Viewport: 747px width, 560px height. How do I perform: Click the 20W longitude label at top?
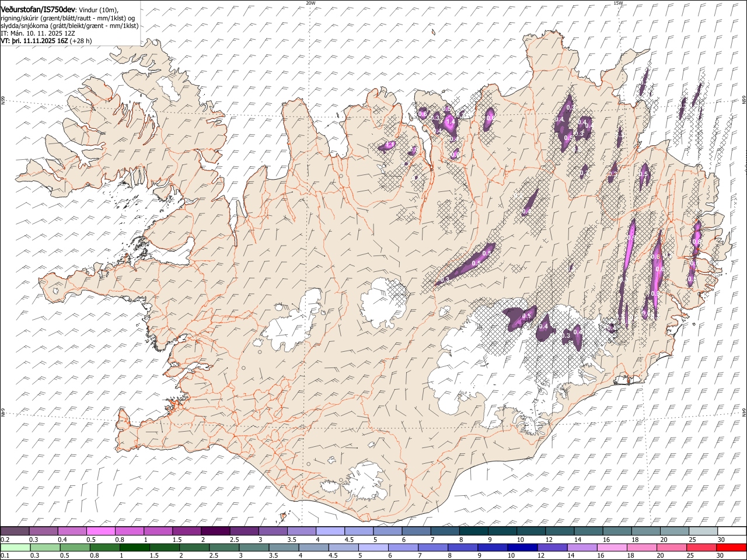click(310, 3)
